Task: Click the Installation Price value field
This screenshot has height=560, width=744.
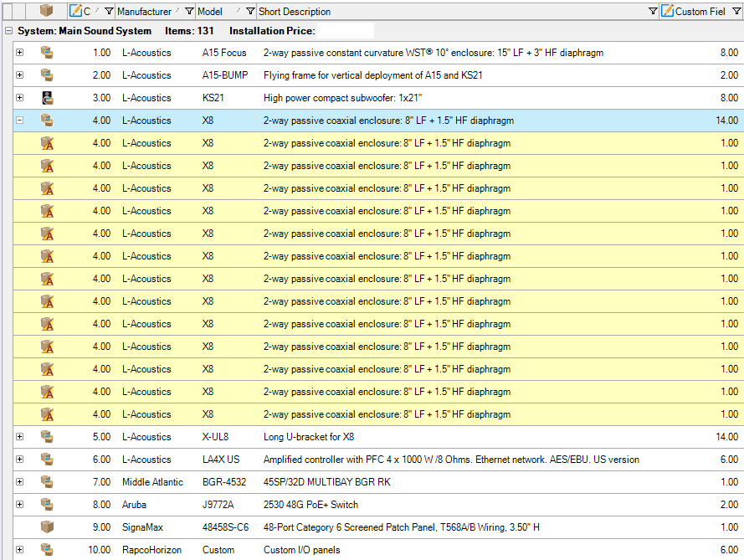Action: 345,31
